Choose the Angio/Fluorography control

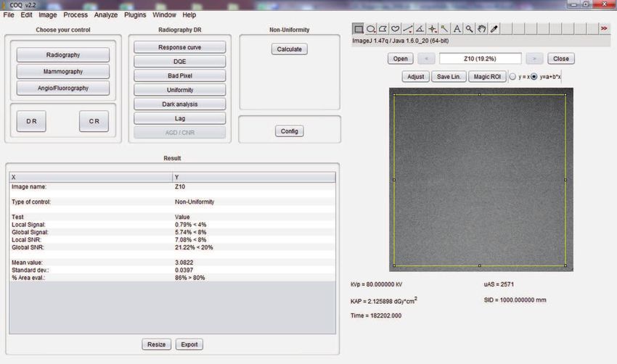pos(63,88)
